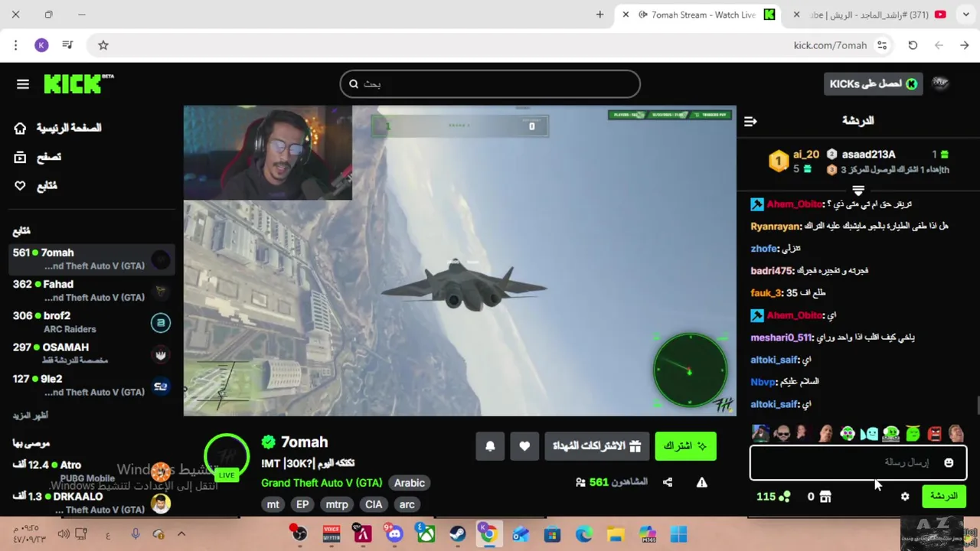Toggle the follow heart button
The height and width of the screenshot is (551, 980).
524,446
